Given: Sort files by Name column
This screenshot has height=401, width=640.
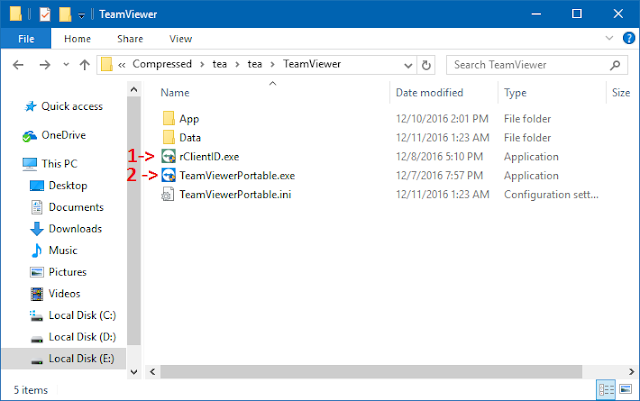Looking at the screenshot, I should 175,93.
